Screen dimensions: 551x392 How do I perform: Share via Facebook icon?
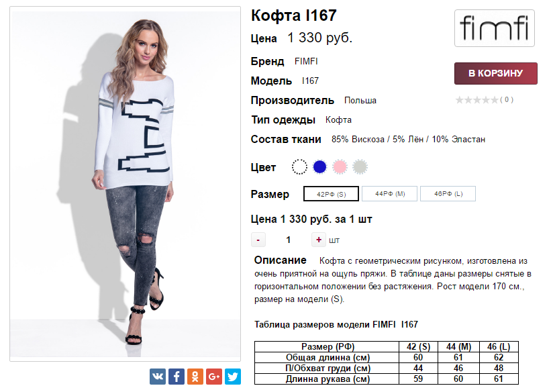pyautogui.click(x=177, y=377)
